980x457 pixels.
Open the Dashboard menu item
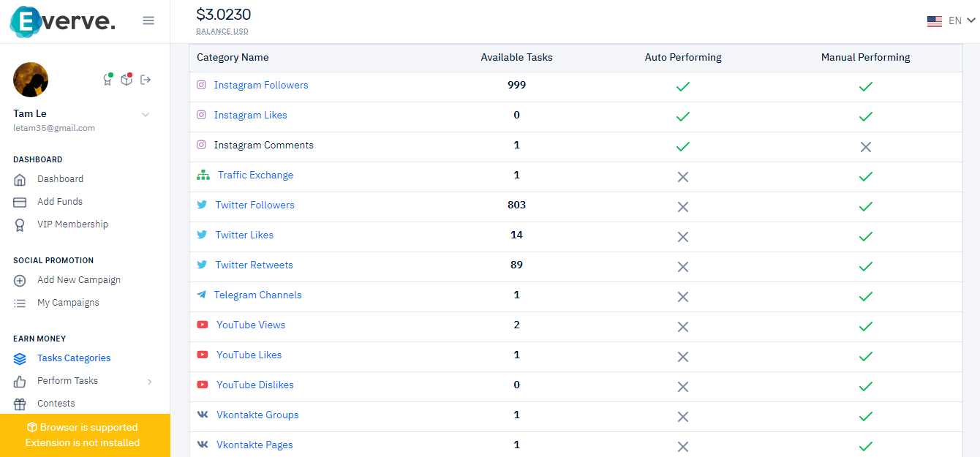pyautogui.click(x=60, y=179)
